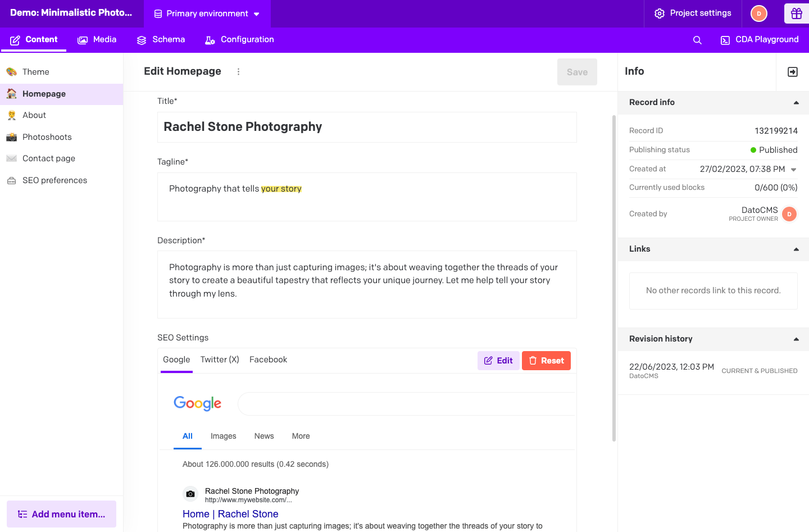Collapse the Info sidebar panel
Screen dimensions: 809x532
pyautogui.click(x=792, y=71)
